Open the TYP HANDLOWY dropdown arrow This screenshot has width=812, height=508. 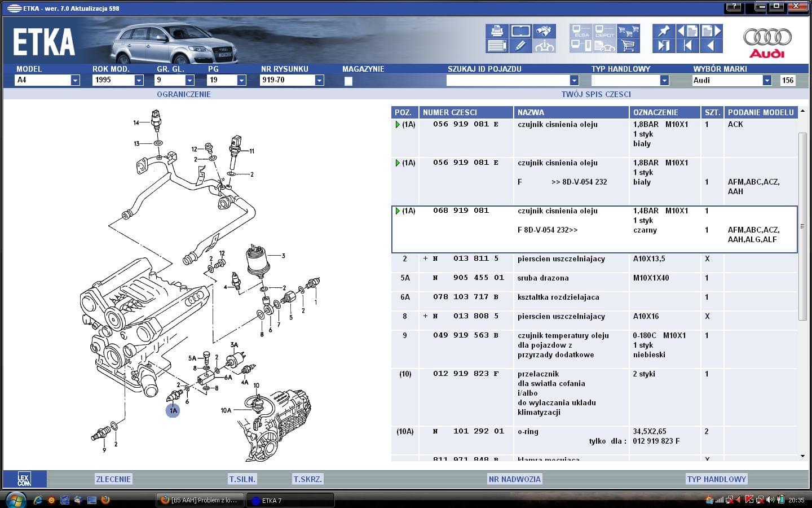pos(664,80)
